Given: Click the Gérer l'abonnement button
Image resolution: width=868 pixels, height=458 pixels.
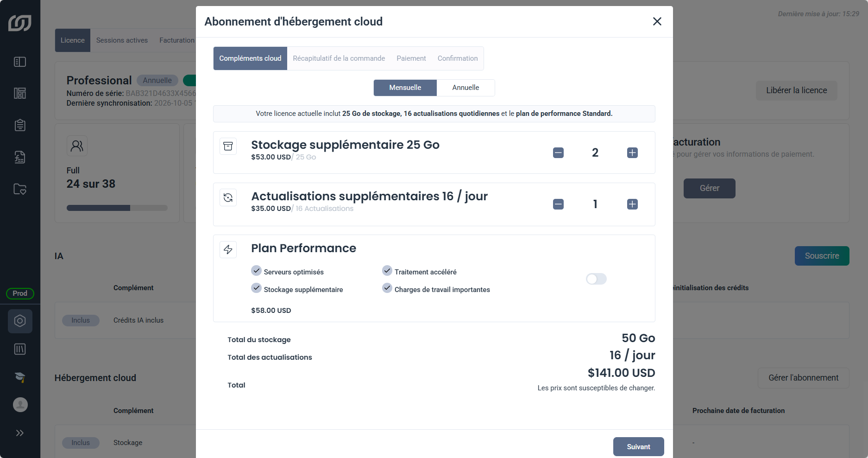Looking at the screenshot, I should 803,378.
